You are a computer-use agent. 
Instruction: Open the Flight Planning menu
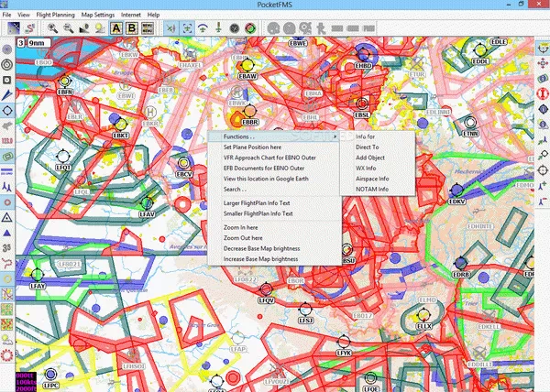[55, 15]
